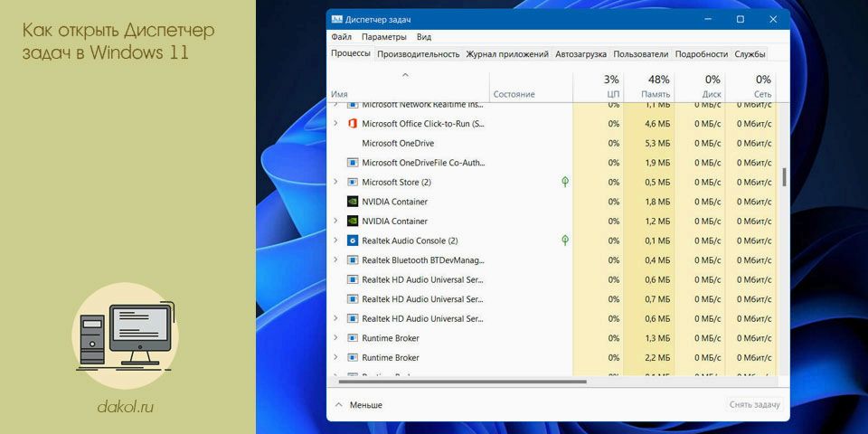Screen dimensions: 868x434
Task: Expand the Microsoft Office Click-to-Run group
Action: tap(335, 124)
